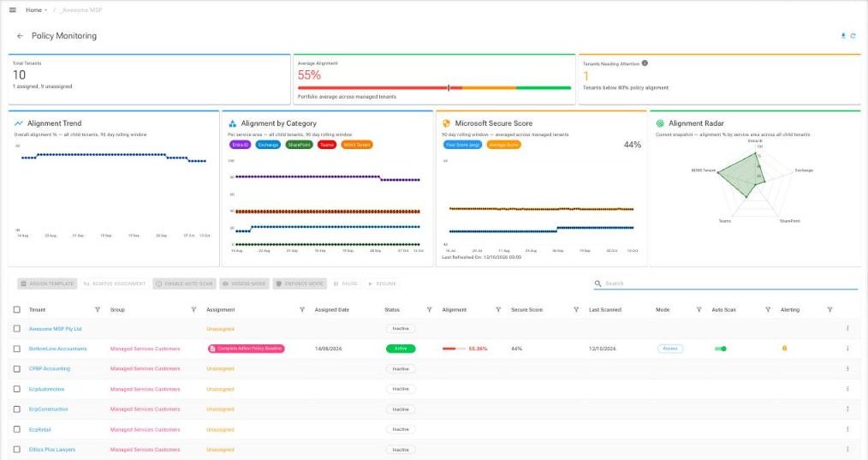This screenshot has width=868, height=460.
Task: Open row menu for BottomLine Accountants
Action: click(x=847, y=349)
